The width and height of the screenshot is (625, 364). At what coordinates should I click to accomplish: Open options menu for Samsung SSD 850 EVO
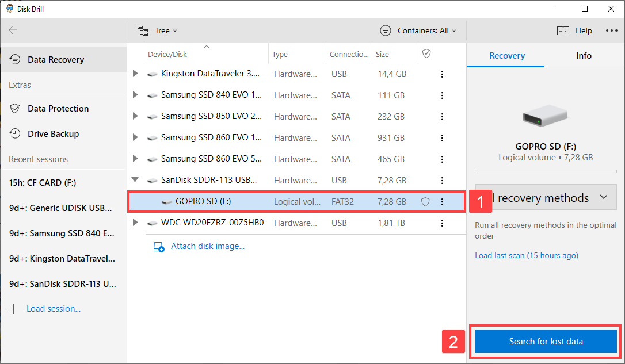click(x=442, y=117)
